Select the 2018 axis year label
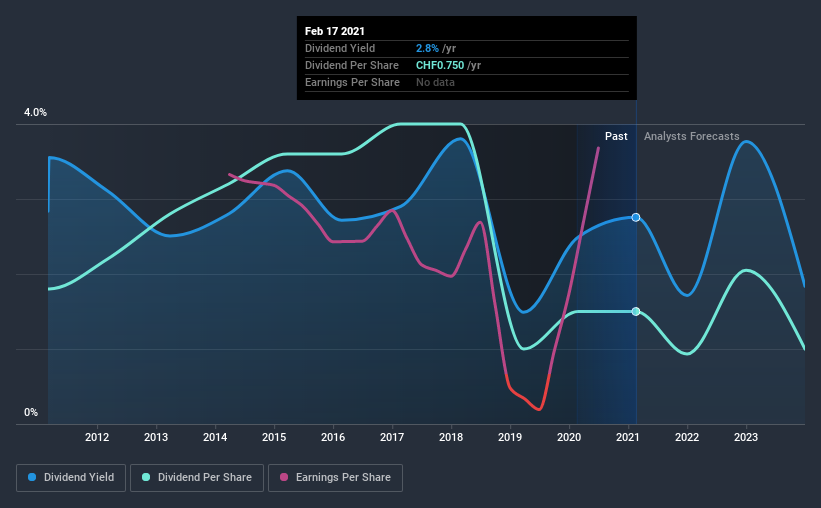The height and width of the screenshot is (508, 821). [451, 437]
